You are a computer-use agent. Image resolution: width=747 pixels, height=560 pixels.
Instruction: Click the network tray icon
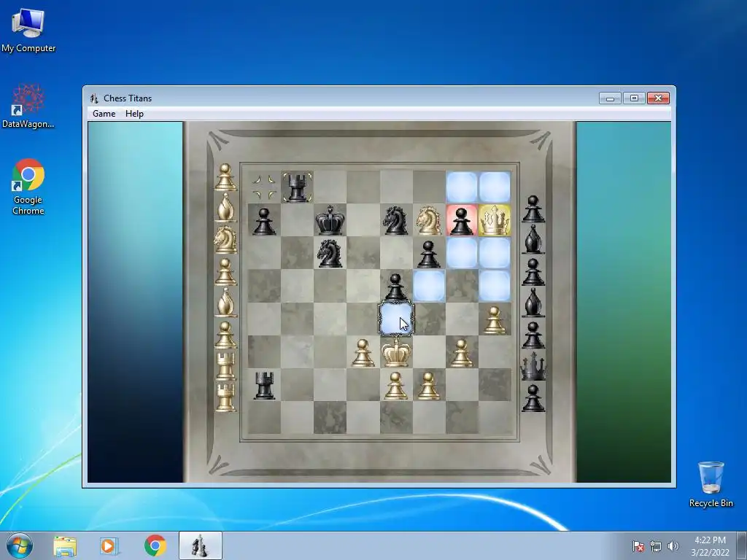tap(656, 546)
